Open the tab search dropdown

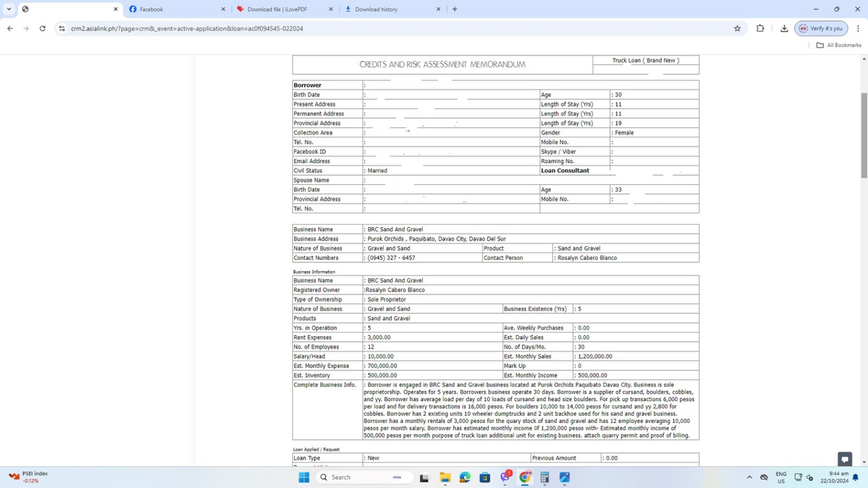click(9, 9)
